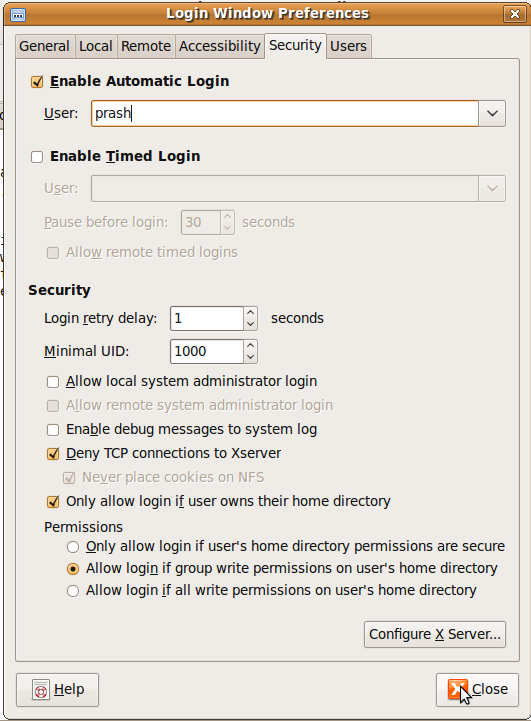Select Allow login if group write permissions

pos(73,569)
